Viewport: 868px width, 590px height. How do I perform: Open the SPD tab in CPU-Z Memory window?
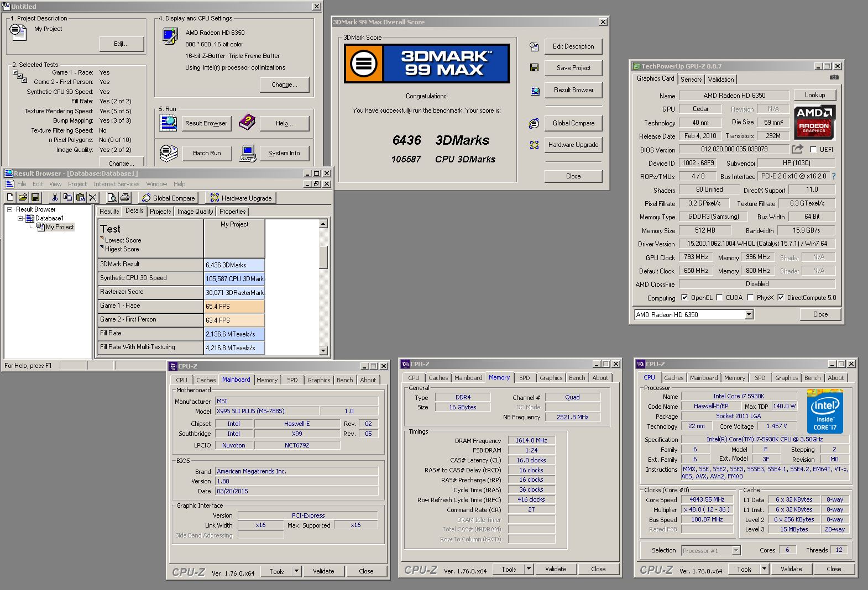525,378
